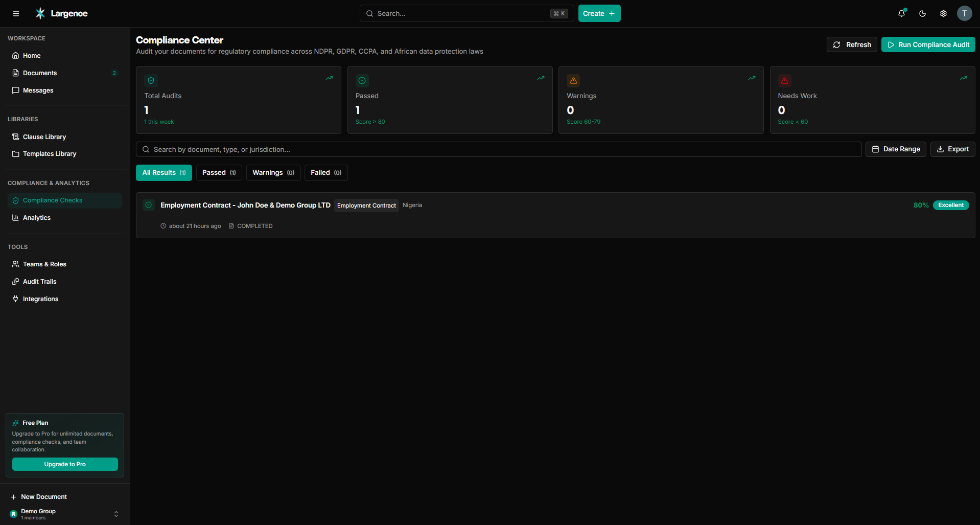The width and height of the screenshot is (980, 525).
Task: Click Refresh button
Action: (x=852, y=44)
